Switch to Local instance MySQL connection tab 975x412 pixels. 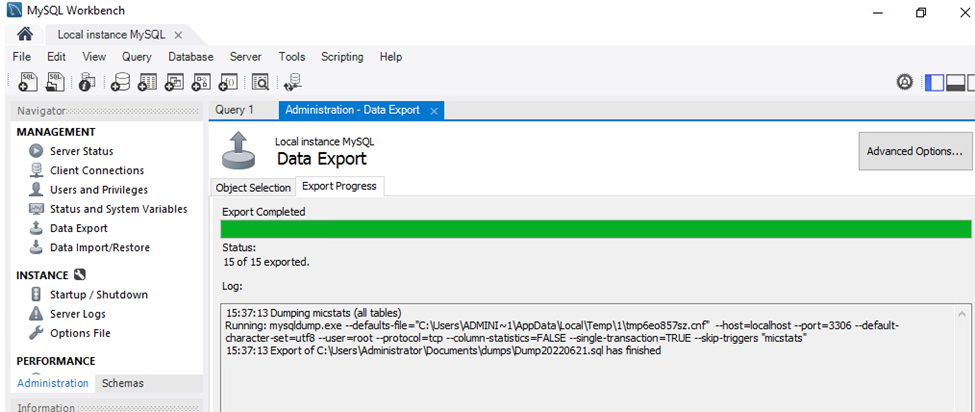(x=111, y=35)
